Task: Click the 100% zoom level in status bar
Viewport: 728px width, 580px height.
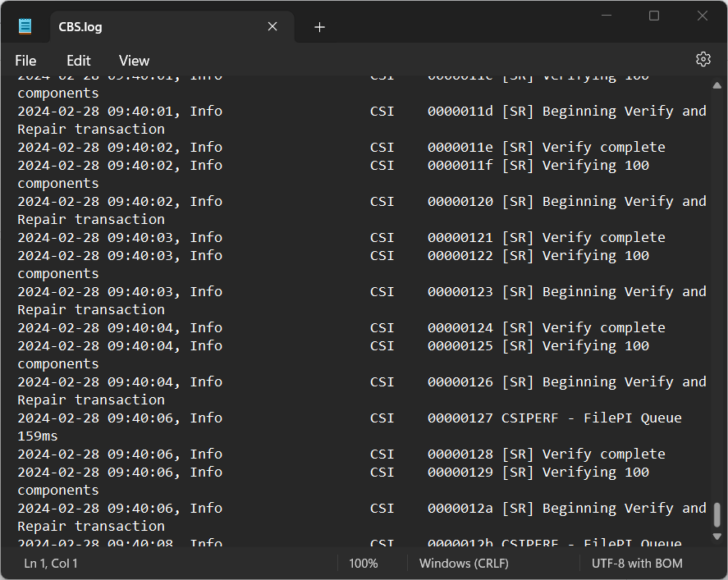Action: 364,564
